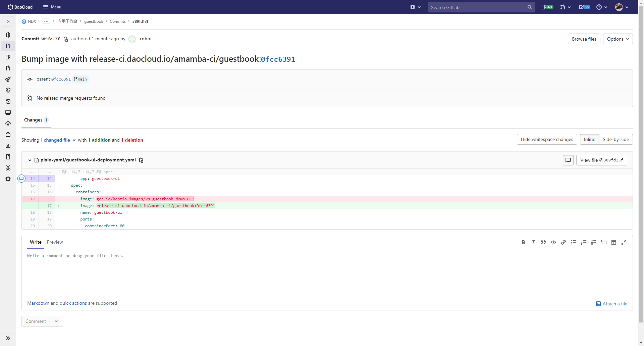Enter full screen comment editor mode
Image resolution: width=644 pixels, height=346 pixels.
coord(624,242)
